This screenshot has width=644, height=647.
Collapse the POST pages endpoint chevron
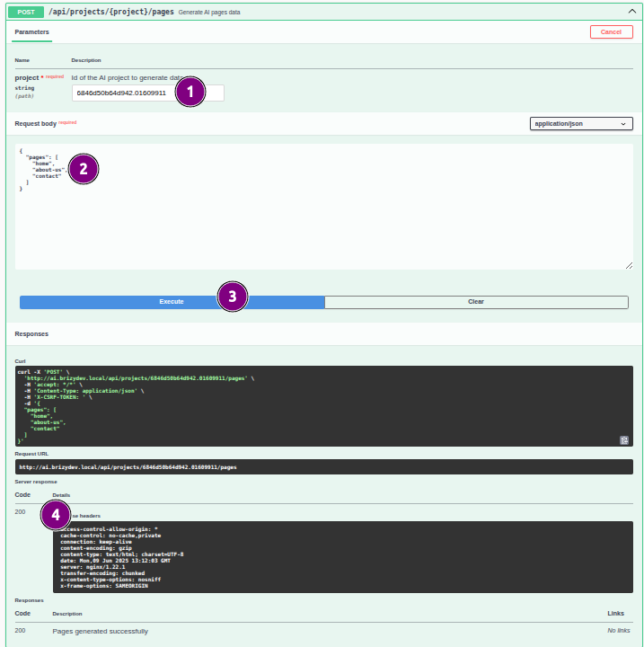pyautogui.click(x=631, y=12)
